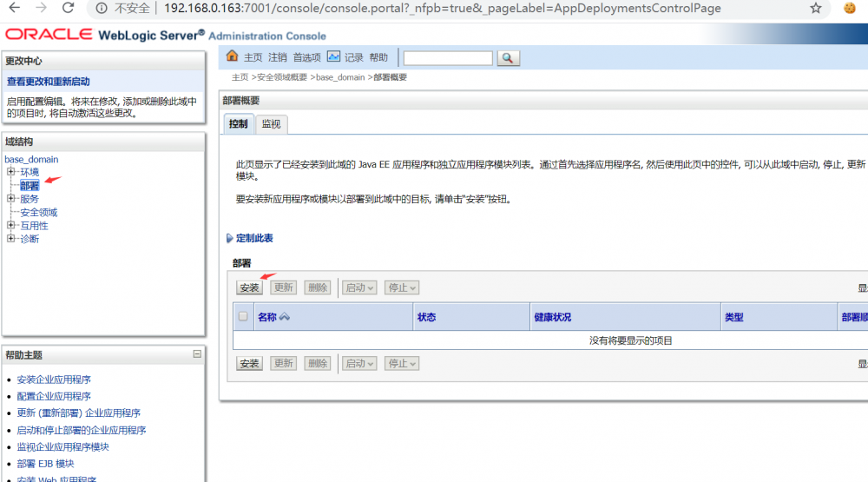868x482 pixels.
Task: Click 帮助 in the console toolbar
Action: (x=378, y=57)
